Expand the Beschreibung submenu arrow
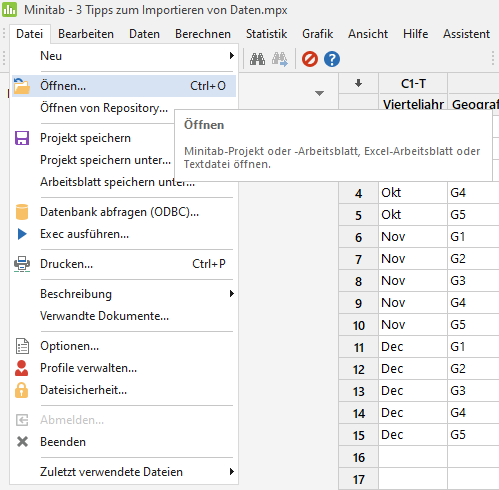 click(232, 294)
